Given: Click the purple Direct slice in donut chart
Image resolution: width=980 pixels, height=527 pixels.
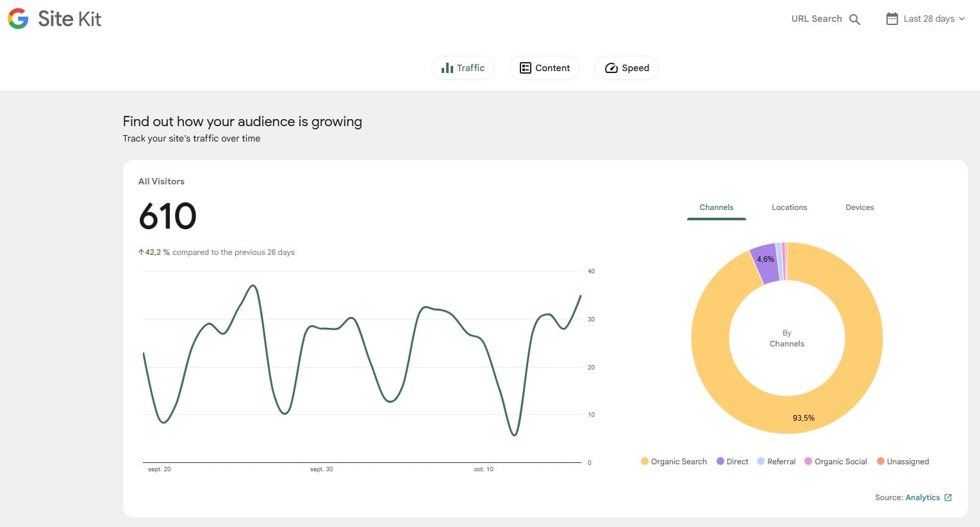Looking at the screenshot, I should point(765,263).
